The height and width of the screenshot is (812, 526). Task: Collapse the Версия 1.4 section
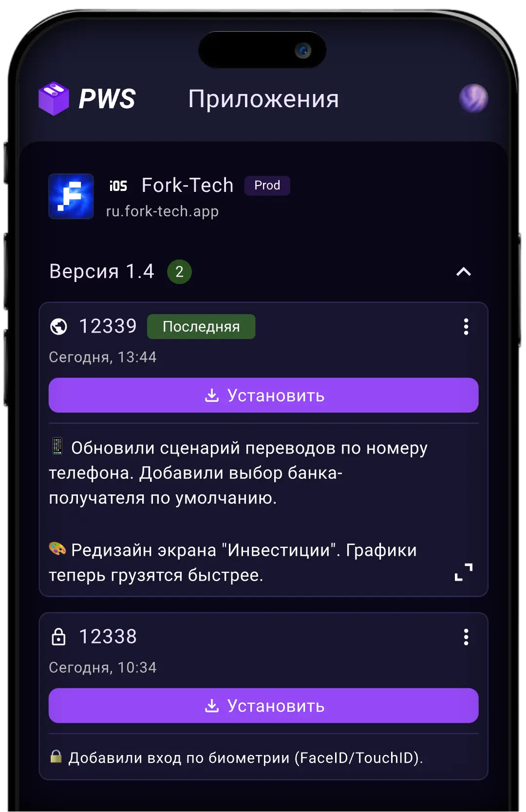pos(463,272)
